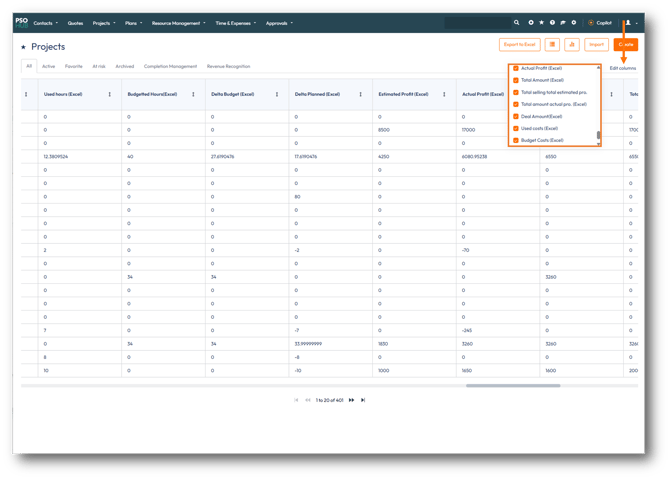Jump to last page of projects

coord(363,400)
